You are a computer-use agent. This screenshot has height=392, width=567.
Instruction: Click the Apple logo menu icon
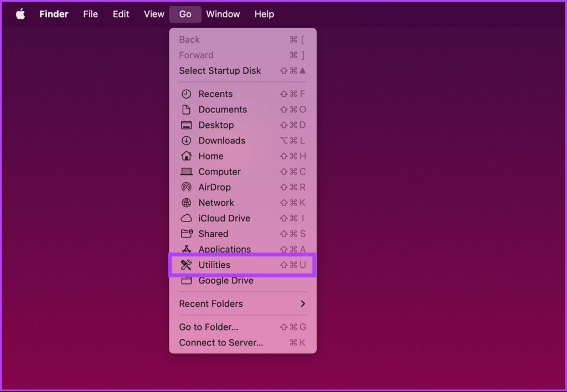[20, 14]
